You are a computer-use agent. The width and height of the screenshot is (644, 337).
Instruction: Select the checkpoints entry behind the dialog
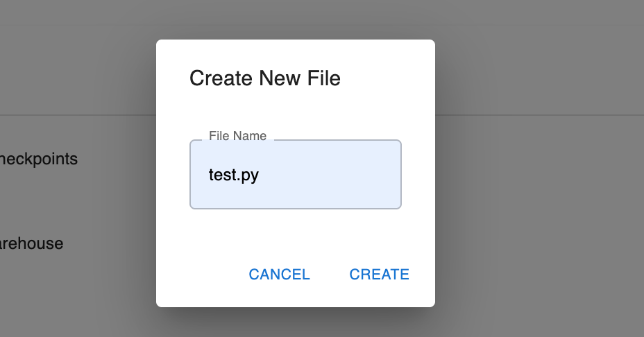[x=39, y=159]
